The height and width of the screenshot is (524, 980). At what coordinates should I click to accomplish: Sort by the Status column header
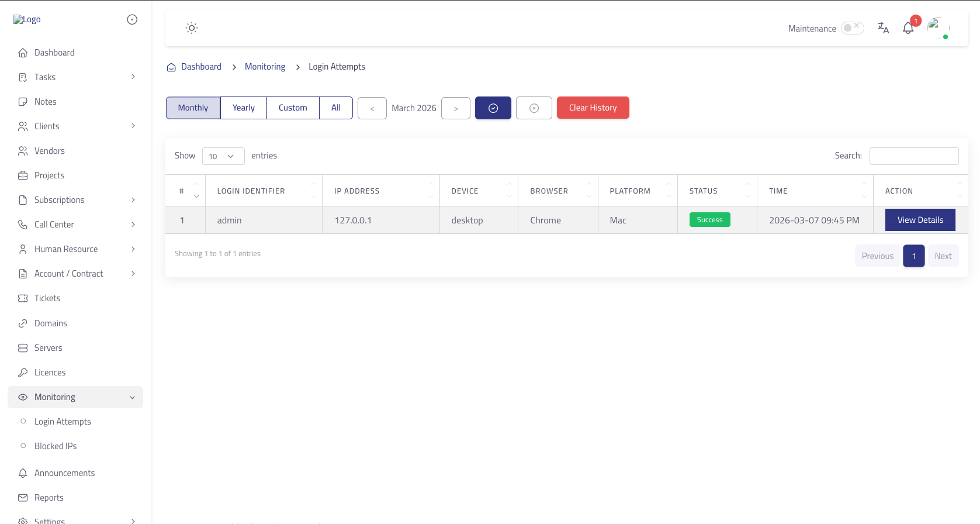(x=717, y=191)
